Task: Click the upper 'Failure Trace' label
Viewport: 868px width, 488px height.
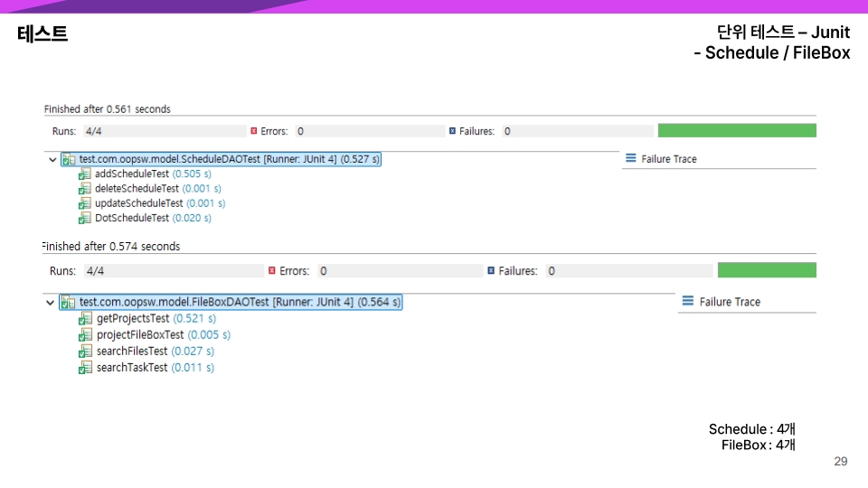Action: (x=669, y=159)
